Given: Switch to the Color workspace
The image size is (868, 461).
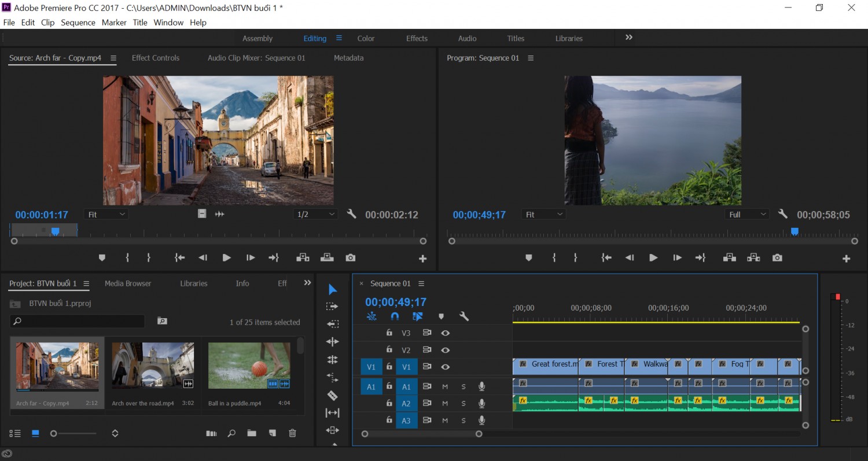Looking at the screenshot, I should click(x=366, y=38).
